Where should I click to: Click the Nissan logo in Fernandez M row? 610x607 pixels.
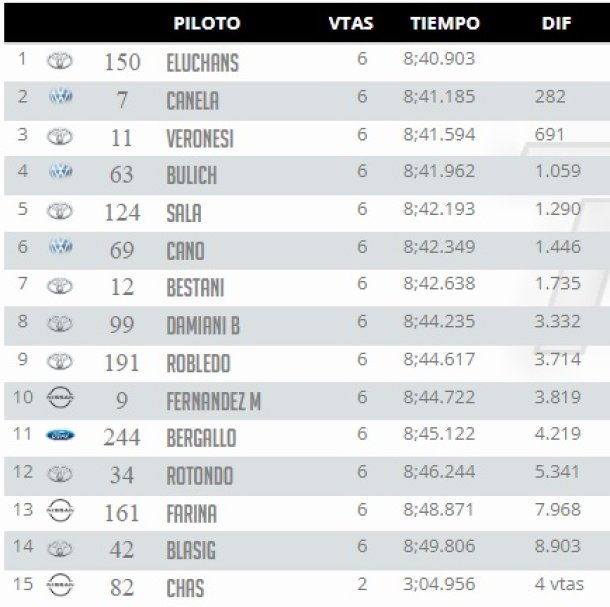click(60, 397)
